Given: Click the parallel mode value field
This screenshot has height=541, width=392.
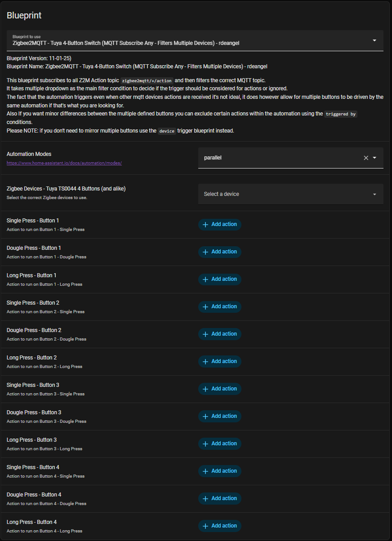Looking at the screenshot, I should click(x=279, y=158).
